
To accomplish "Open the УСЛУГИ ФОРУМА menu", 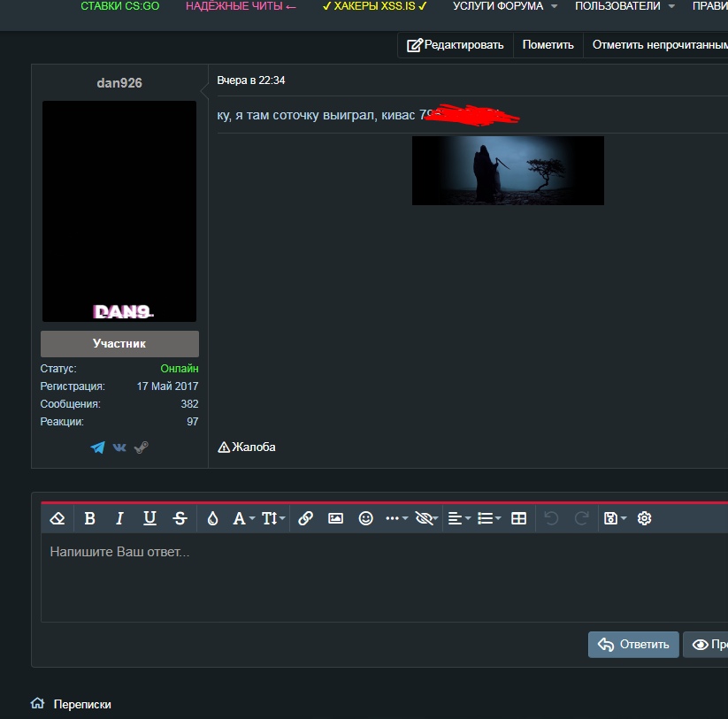I will pyautogui.click(x=504, y=6).
